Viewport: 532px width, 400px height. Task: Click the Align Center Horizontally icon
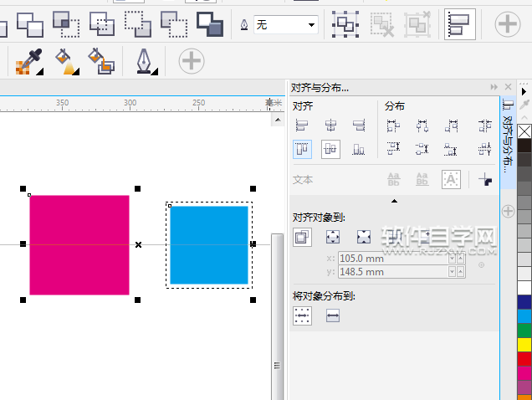[330, 126]
